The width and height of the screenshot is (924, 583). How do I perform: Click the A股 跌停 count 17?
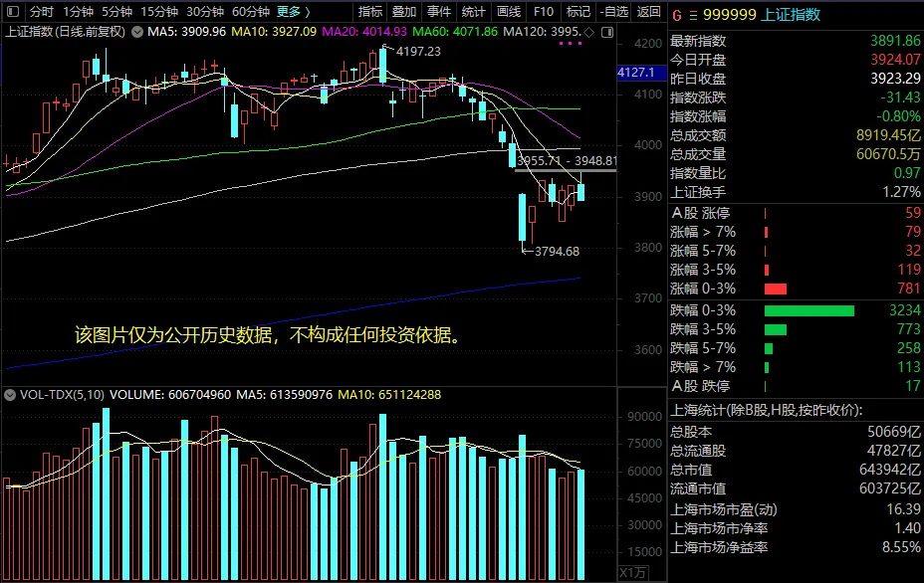point(913,386)
